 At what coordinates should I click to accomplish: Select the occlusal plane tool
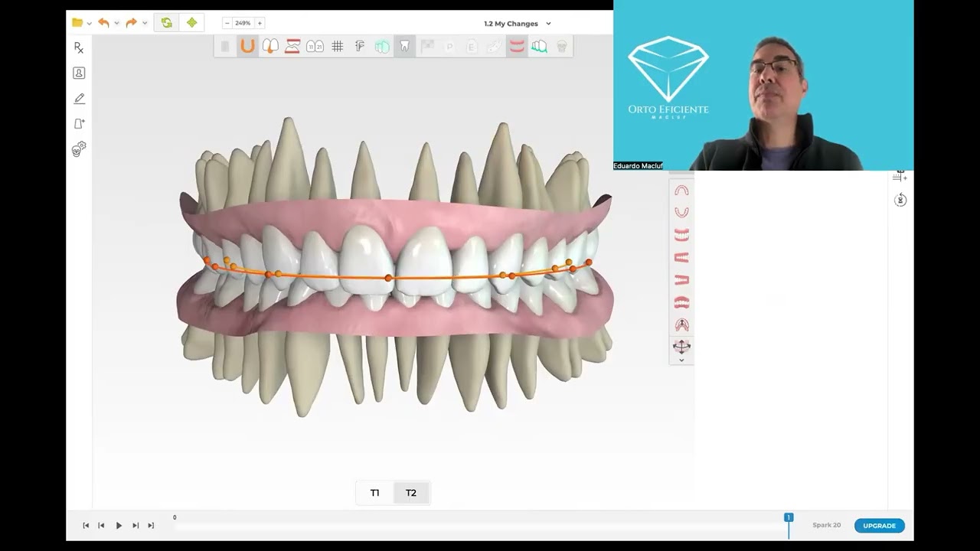[292, 47]
